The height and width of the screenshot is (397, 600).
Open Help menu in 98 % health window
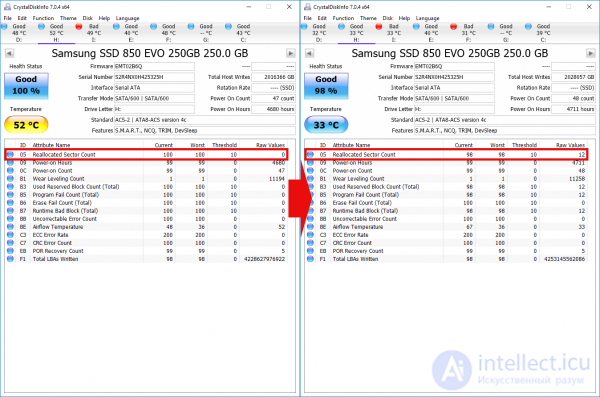[x=404, y=18]
